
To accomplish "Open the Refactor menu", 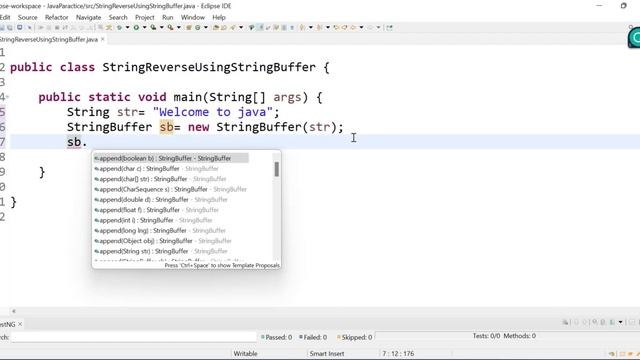I will [56, 18].
